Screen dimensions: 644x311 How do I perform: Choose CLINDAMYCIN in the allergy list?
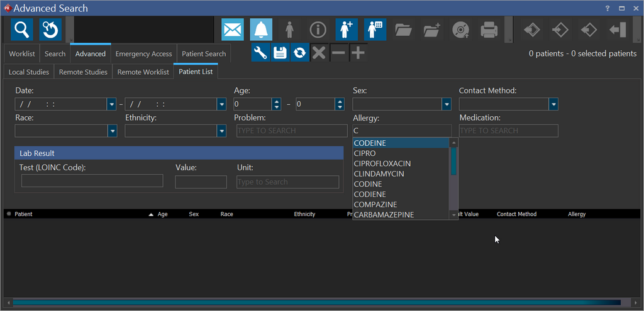379,174
